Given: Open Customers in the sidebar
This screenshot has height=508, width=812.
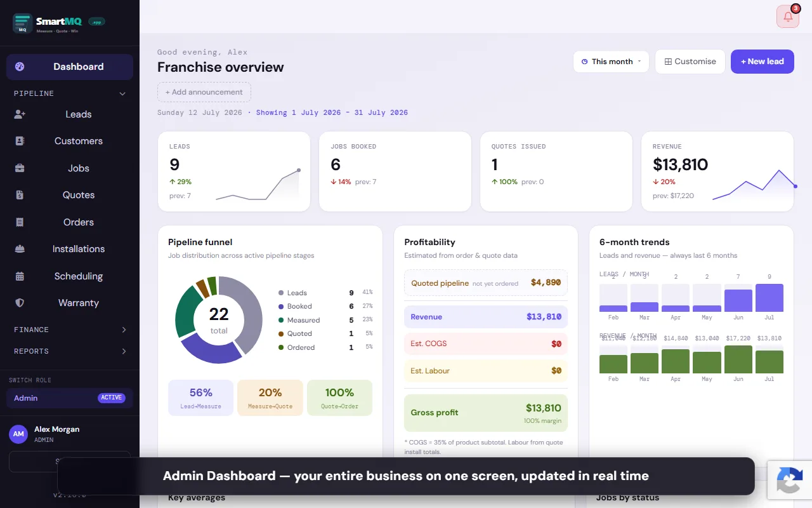Looking at the screenshot, I should coord(70,141).
